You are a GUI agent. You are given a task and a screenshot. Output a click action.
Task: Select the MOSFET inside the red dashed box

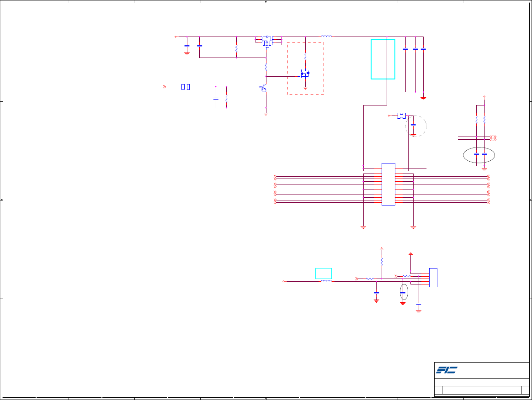[x=304, y=73]
